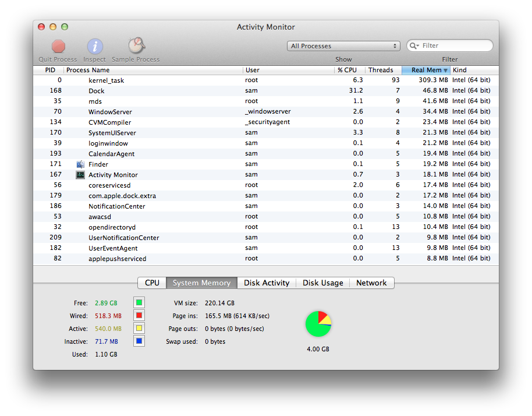Sort by Kind column header
This screenshot has height=416, width=532.
pos(474,70)
